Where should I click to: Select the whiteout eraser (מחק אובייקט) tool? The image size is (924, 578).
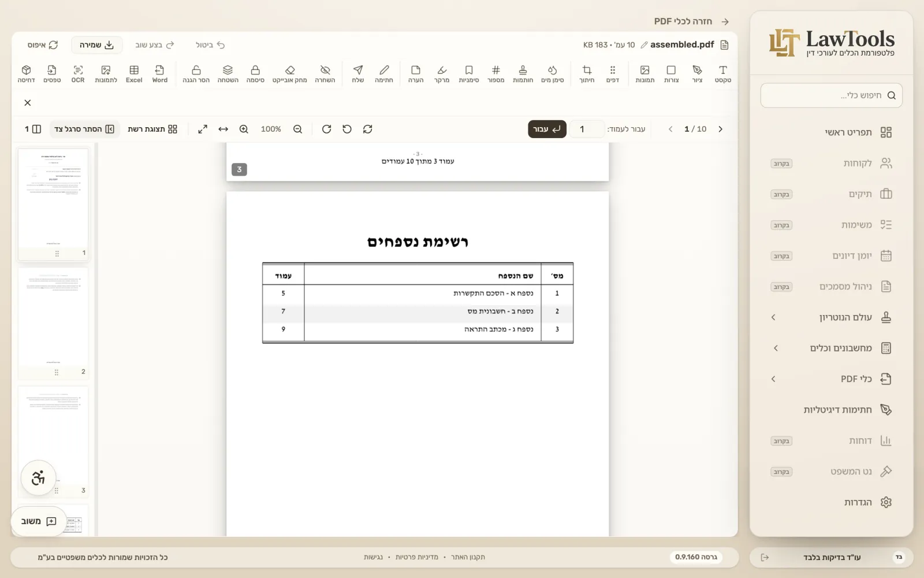tap(290, 74)
